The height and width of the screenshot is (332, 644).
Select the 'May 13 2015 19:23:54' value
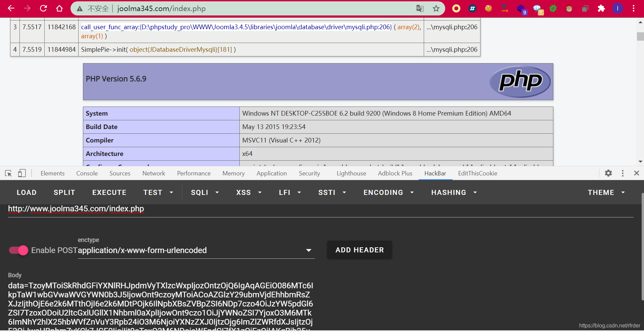(x=274, y=127)
